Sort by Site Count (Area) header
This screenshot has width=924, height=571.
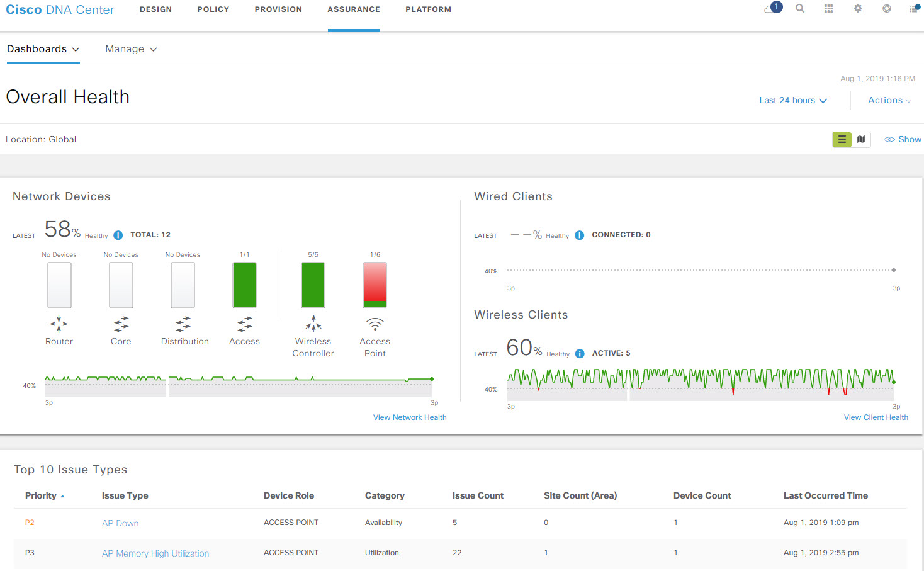click(580, 496)
